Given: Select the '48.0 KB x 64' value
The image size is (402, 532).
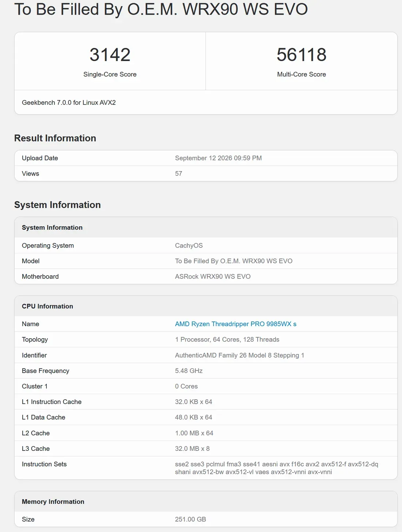Looking at the screenshot, I should coord(194,417).
